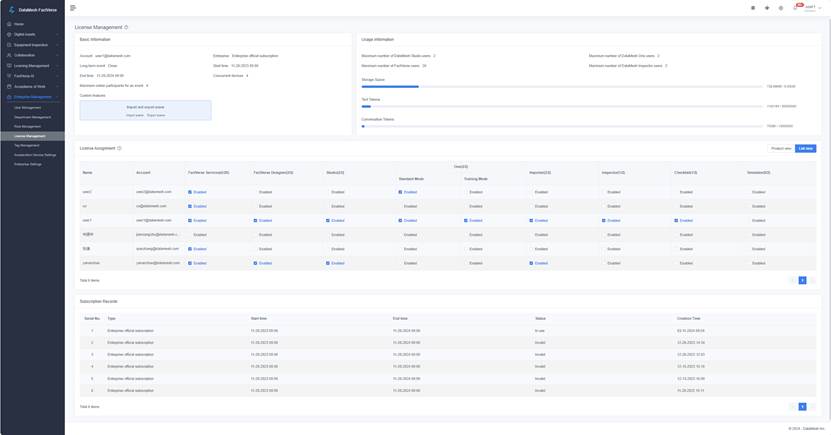The height and width of the screenshot is (435, 831).
Task: Click the info icon beside License Assignment
Action: pyautogui.click(x=119, y=148)
